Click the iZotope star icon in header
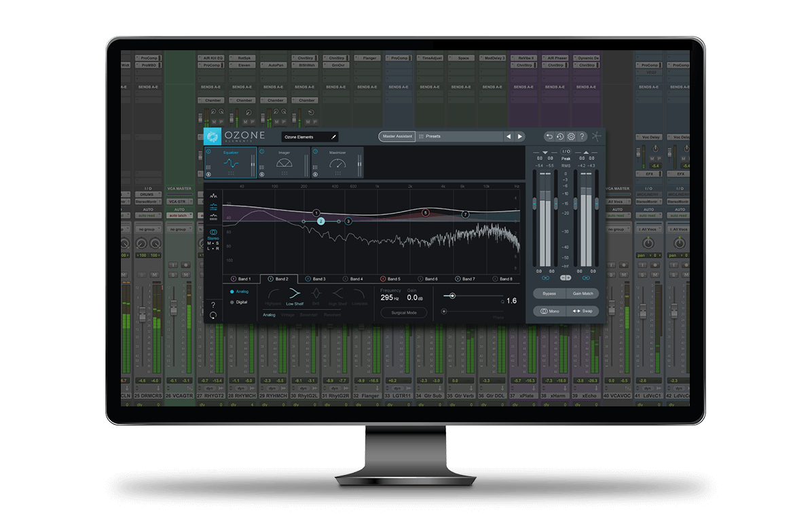Viewport: 812px width, 515px height. [x=597, y=136]
